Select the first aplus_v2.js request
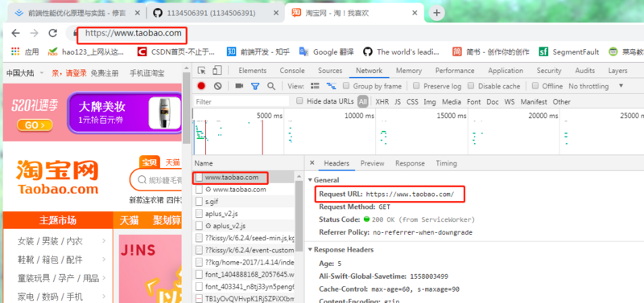The image size is (644, 303). coord(244,213)
